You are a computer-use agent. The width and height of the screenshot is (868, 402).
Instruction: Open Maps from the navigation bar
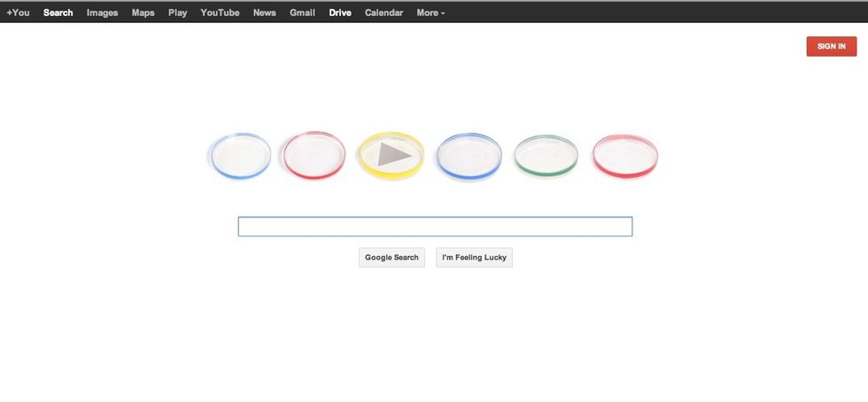[143, 12]
